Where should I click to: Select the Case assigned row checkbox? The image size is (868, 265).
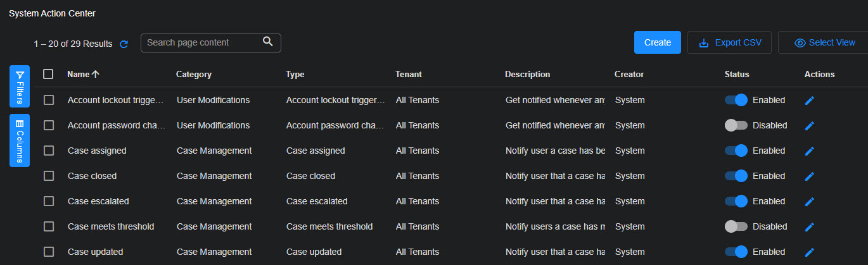[49, 151]
